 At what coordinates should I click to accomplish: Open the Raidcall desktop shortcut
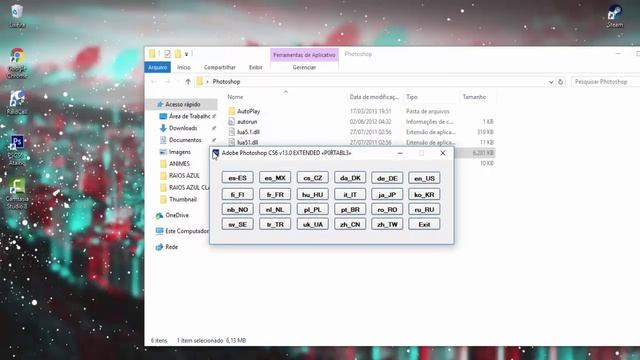tap(17, 102)
